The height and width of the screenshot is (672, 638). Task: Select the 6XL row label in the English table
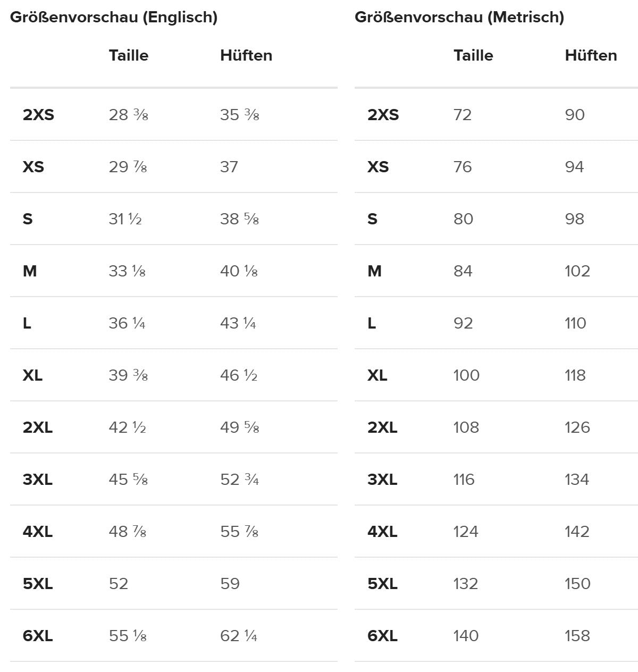point(38,636)
